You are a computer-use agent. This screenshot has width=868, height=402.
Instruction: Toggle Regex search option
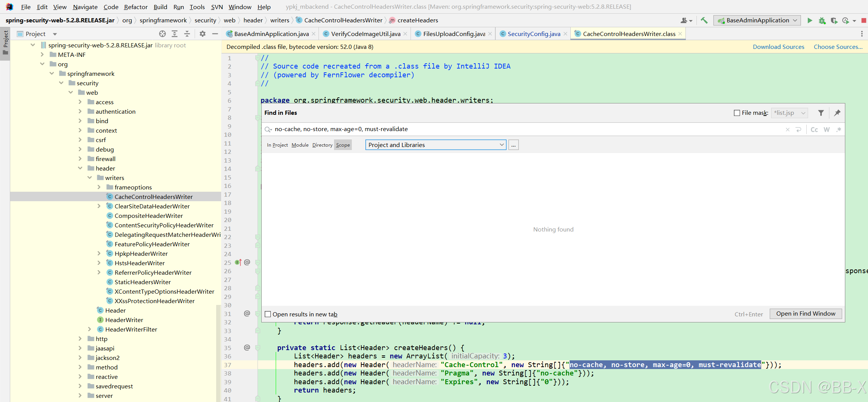coord(839,130)
